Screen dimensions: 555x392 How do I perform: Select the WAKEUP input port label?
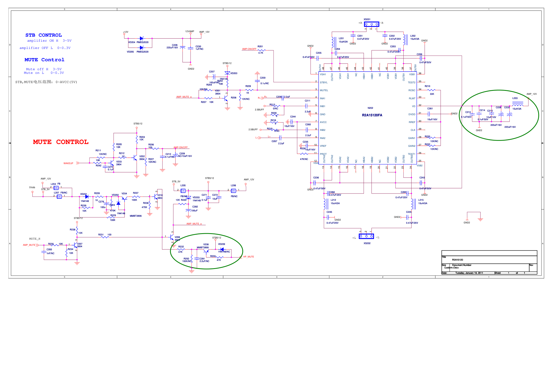tap(68, 163)
